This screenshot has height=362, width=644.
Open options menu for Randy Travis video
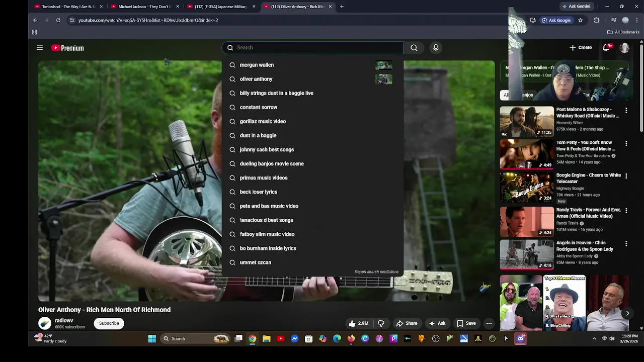[x=626, y=210]
